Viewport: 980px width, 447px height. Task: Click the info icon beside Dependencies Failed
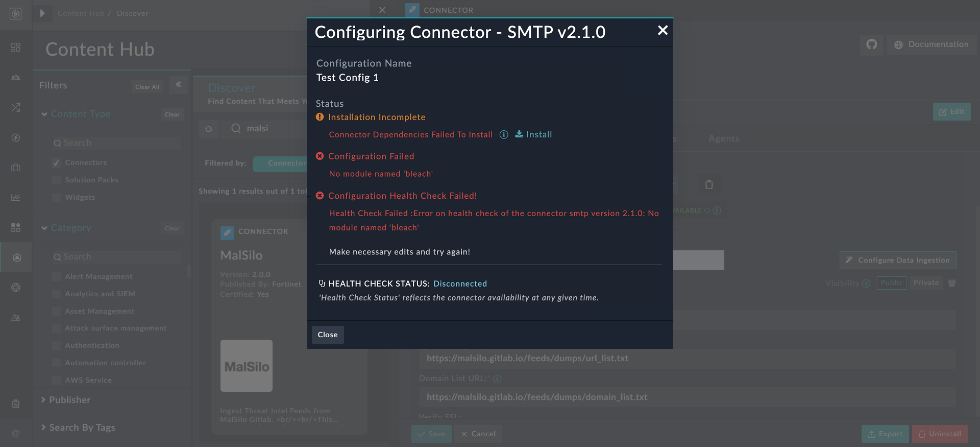click(x=504, y=134)
